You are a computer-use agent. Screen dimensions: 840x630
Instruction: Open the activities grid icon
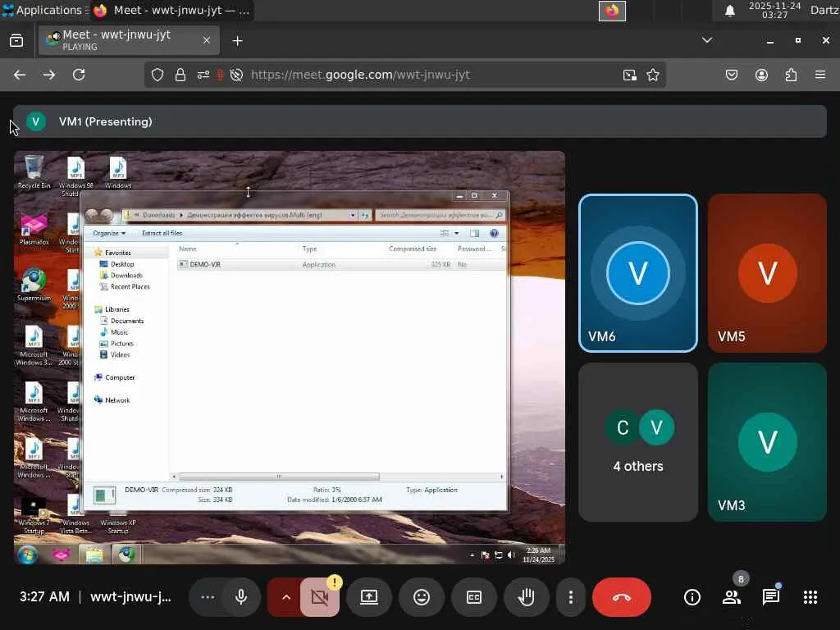[810, 597]
